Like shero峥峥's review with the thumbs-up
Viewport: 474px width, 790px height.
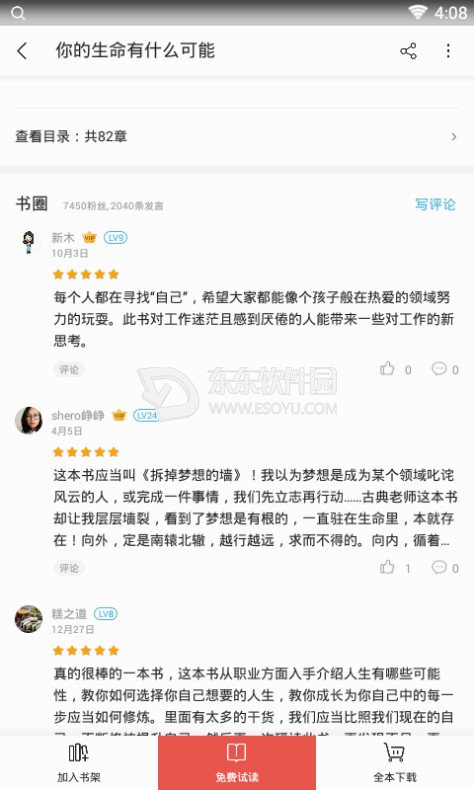pos(387,567)
